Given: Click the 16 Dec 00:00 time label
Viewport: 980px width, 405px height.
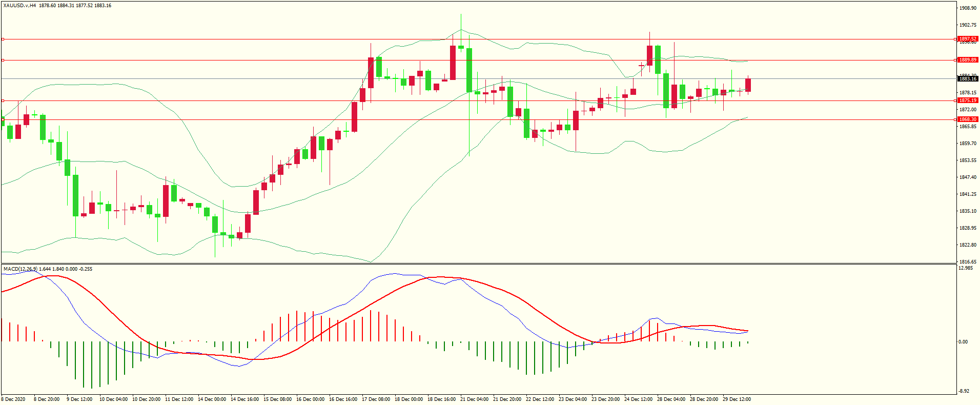Looking at the screenshot, I should coord(310,399).
